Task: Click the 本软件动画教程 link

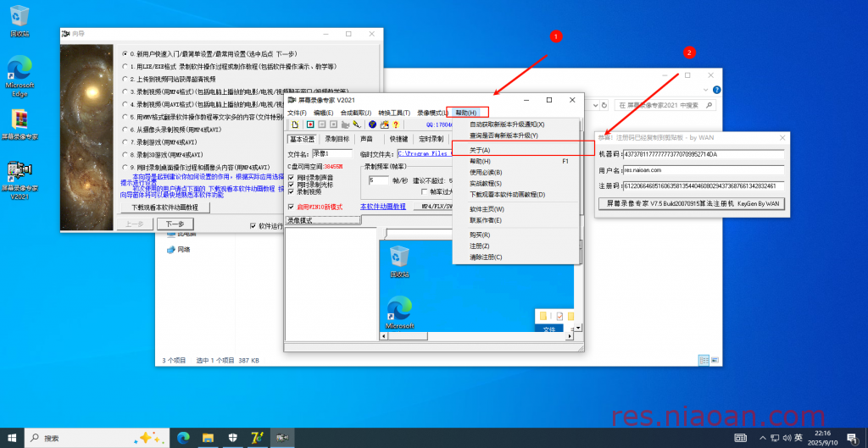Action: 383,207
